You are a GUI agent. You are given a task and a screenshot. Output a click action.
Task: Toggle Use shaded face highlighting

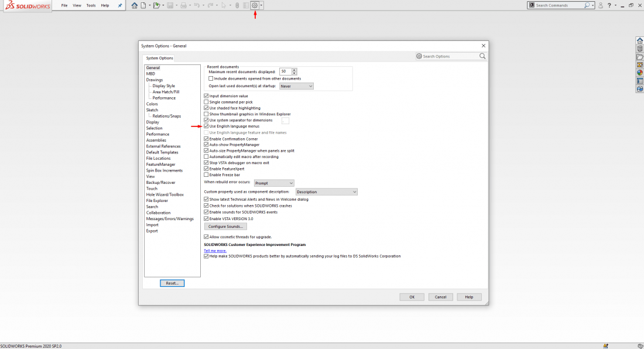point(206,108)
